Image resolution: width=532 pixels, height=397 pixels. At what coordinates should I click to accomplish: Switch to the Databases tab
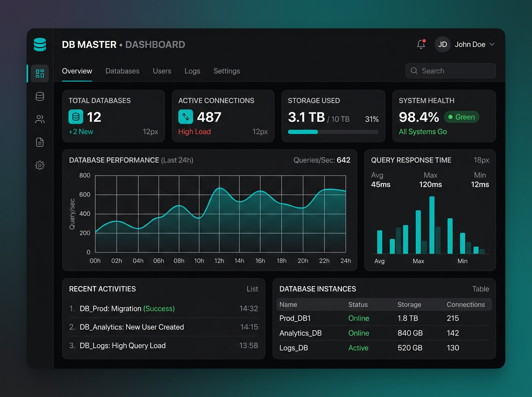(122, 71)
